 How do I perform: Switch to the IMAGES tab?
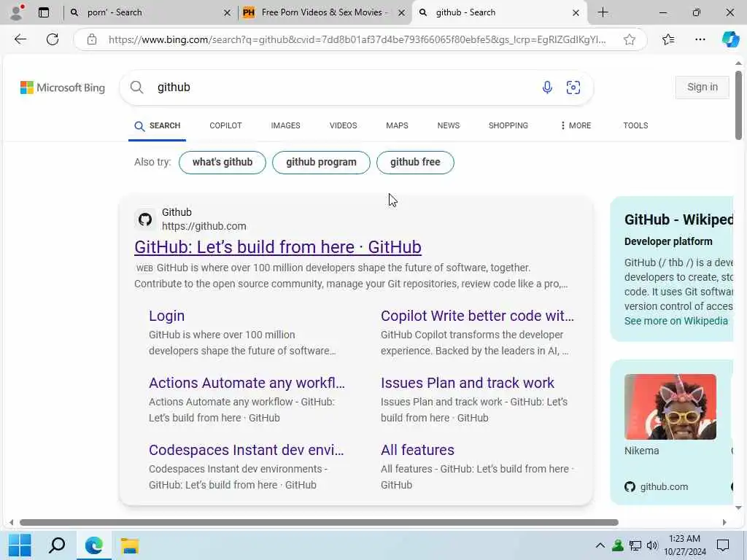coord(285,125)
